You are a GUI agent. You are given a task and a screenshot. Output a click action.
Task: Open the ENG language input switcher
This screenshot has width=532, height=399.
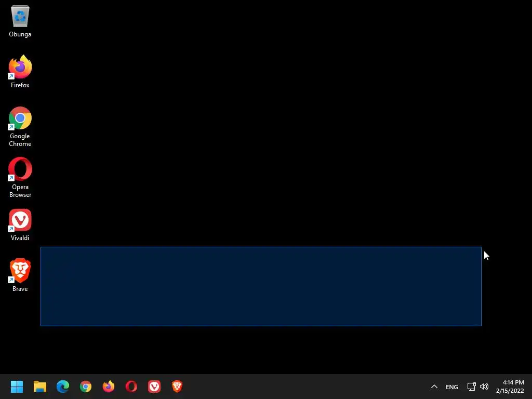click(452, 387)
